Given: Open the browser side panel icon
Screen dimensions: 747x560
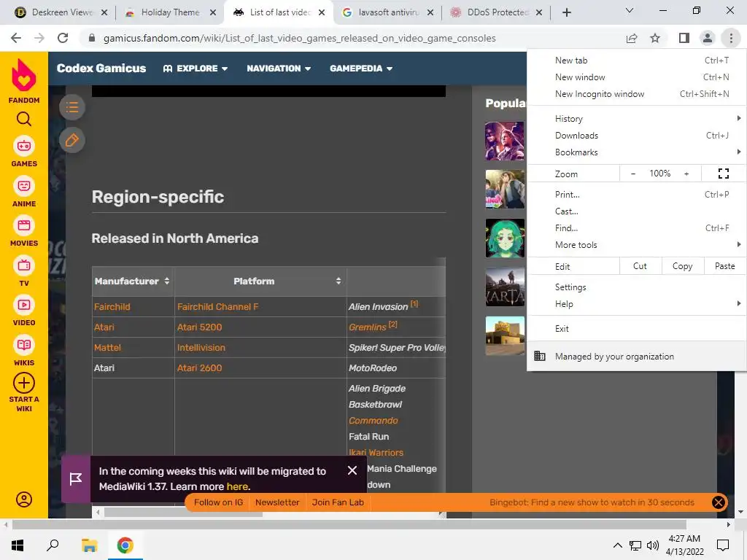Looking at the screenshot, I should click(684, 38).
